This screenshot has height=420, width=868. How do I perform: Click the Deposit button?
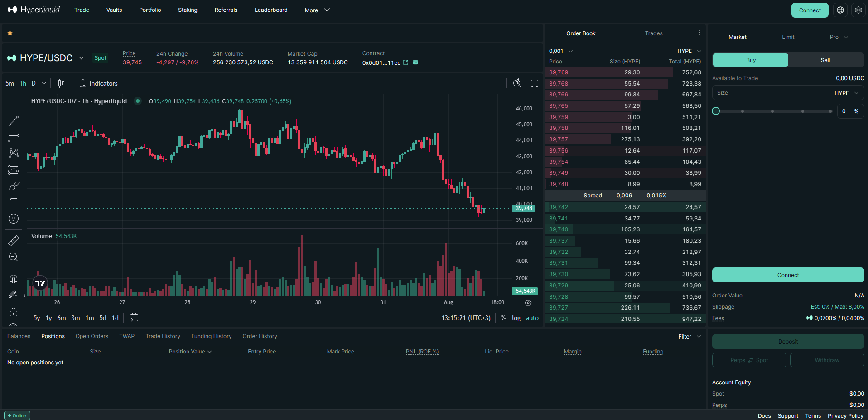[x=788, y=342]
